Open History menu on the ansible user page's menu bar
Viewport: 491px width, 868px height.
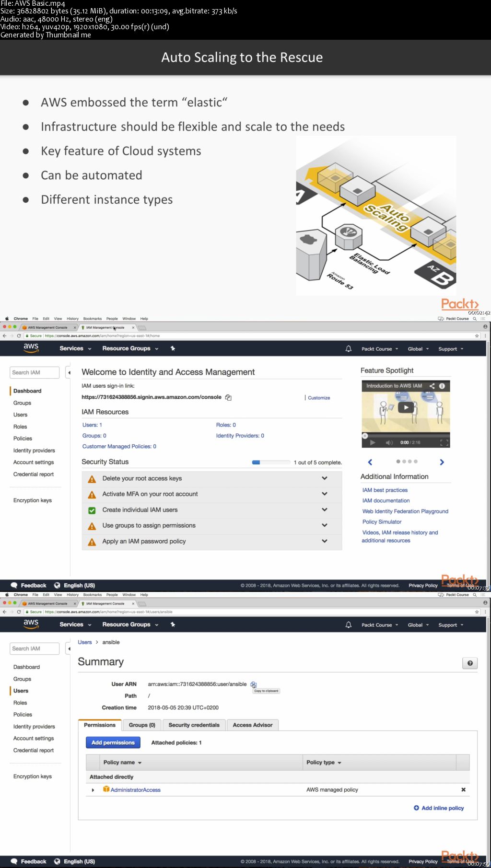pos(73,595)
